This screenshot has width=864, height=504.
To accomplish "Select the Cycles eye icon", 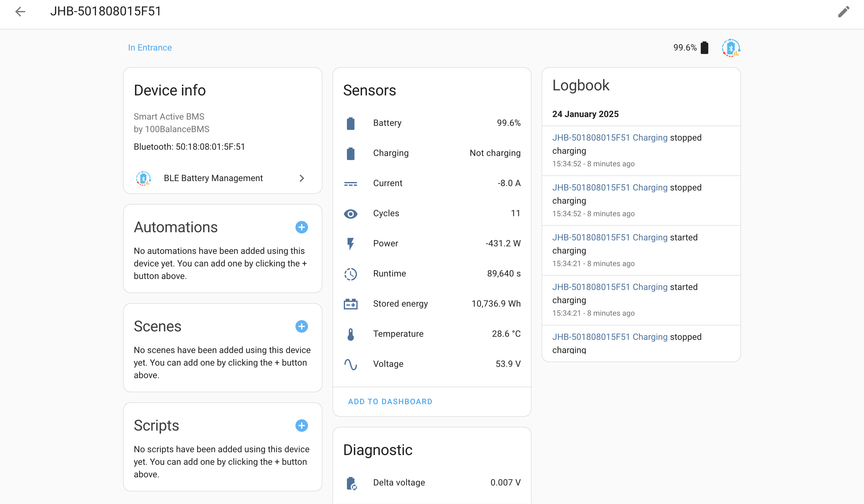I will tap(350, 214).
